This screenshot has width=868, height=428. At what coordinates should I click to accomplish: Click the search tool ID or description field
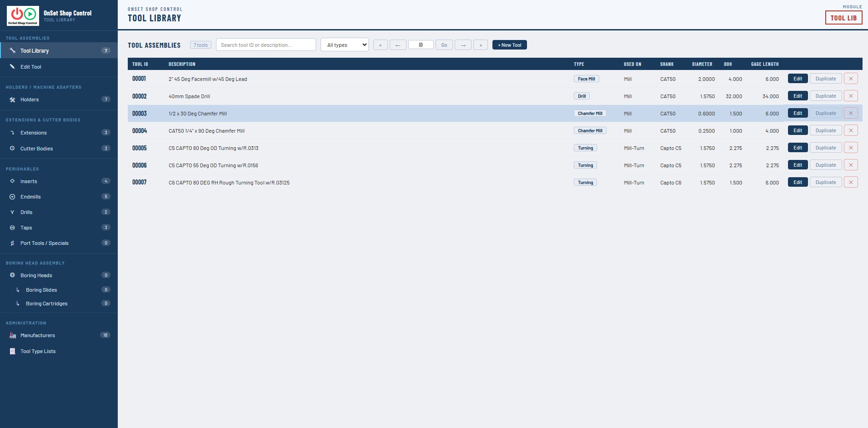pos(266,45)
